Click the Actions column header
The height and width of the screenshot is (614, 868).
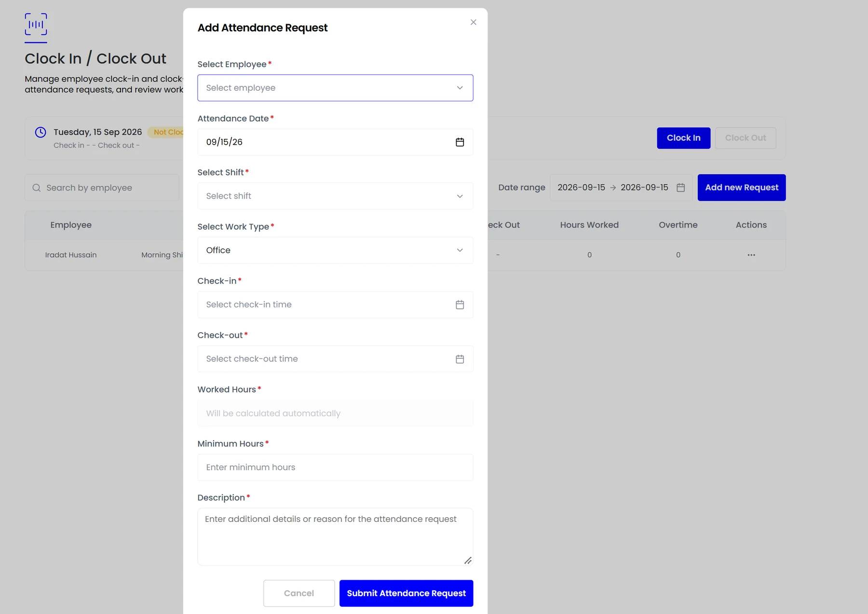tap(751, 225)
